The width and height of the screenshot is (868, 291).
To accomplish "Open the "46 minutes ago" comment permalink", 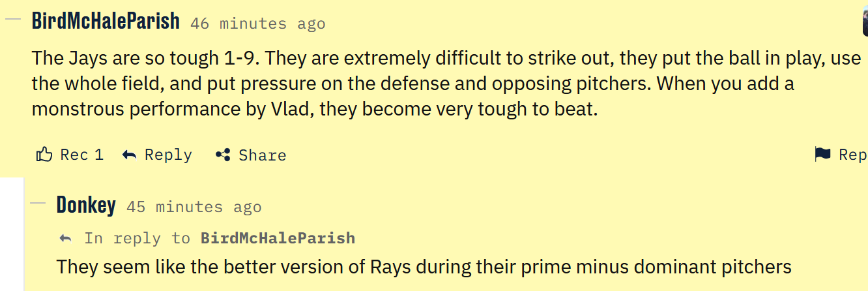I will point(258,24).
